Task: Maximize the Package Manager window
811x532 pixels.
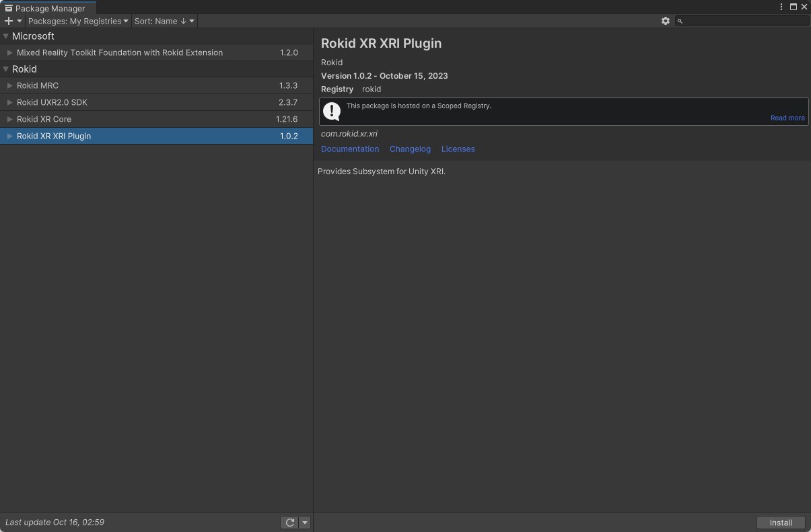Action: (x=793, y=7)
